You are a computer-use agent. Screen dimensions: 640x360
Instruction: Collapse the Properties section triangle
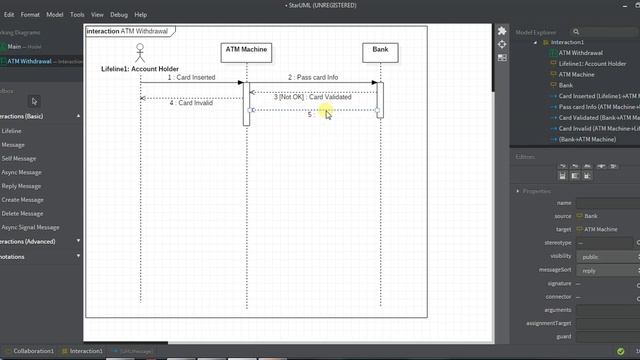click(x=518, y=191)
